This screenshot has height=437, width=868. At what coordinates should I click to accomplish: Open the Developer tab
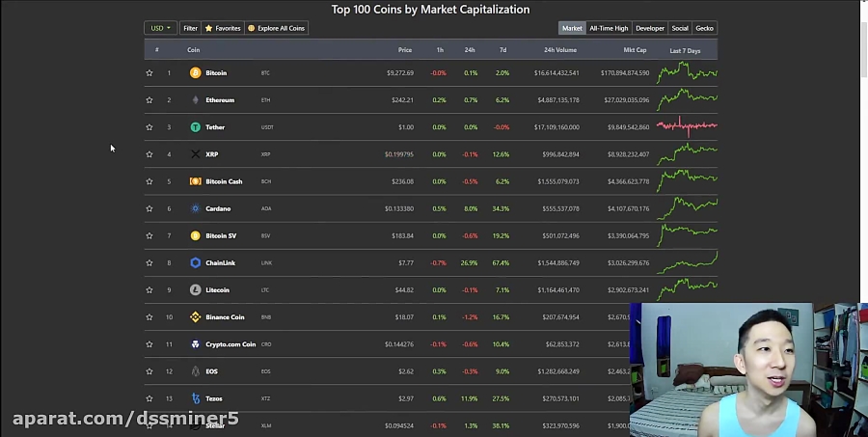click(650, 28)
